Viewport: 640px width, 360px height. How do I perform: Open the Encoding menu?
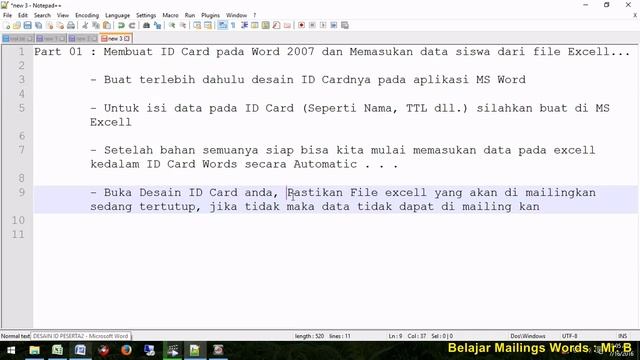[x=87, y=15]
